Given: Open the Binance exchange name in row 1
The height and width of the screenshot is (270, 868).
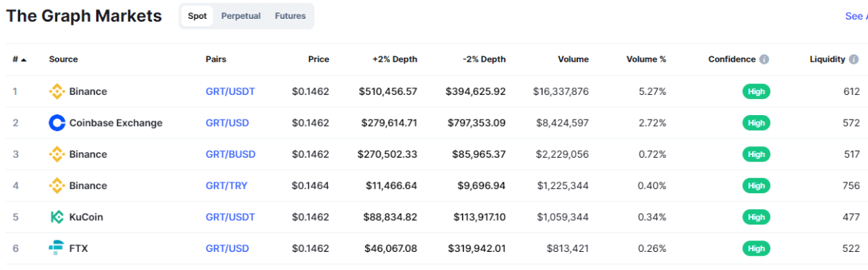Looking at the screenshot, I should pos(88,91).
